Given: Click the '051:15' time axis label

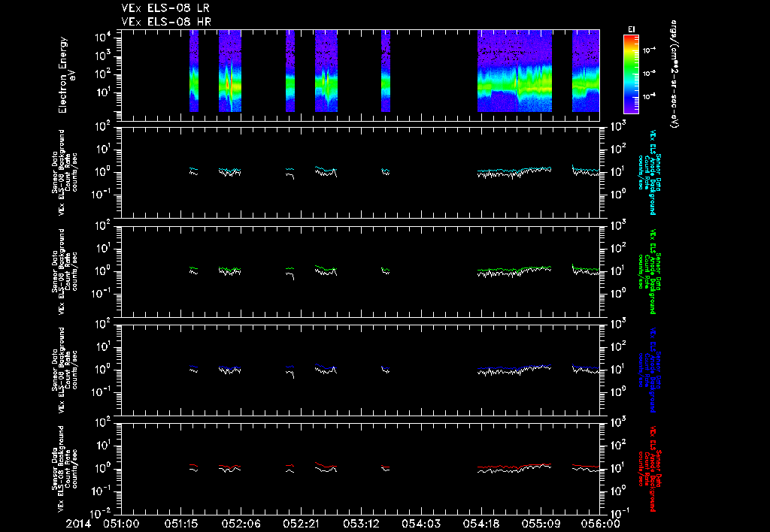Looking at the screenshot, I should (x=180, y=524).
